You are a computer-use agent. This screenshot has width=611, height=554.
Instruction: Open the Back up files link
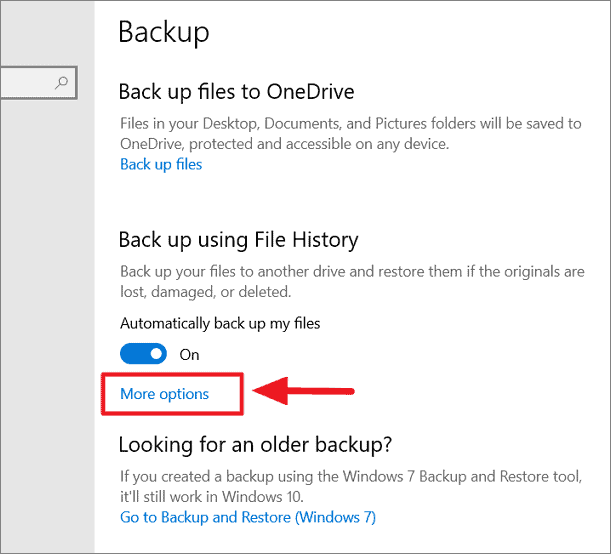click(x=161, y=164)
